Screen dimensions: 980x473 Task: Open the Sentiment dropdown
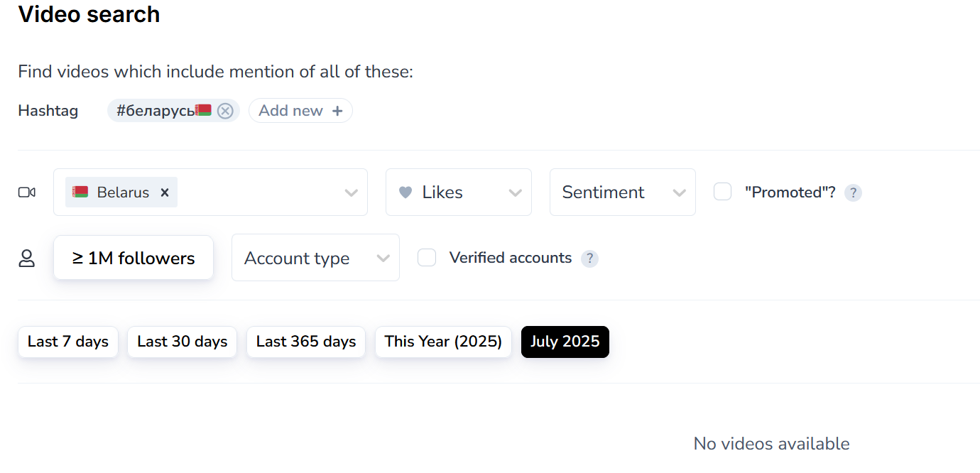(622, 192)
